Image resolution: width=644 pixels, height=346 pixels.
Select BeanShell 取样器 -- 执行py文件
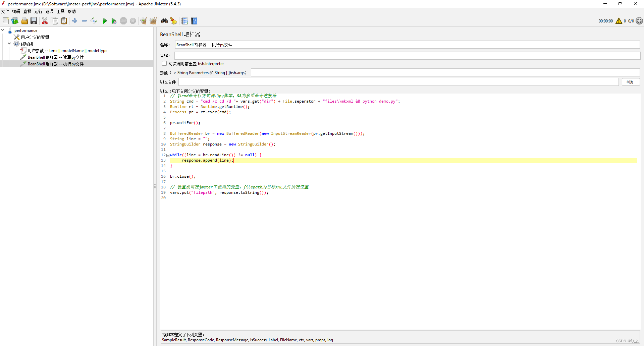click(x=56, y=64)
